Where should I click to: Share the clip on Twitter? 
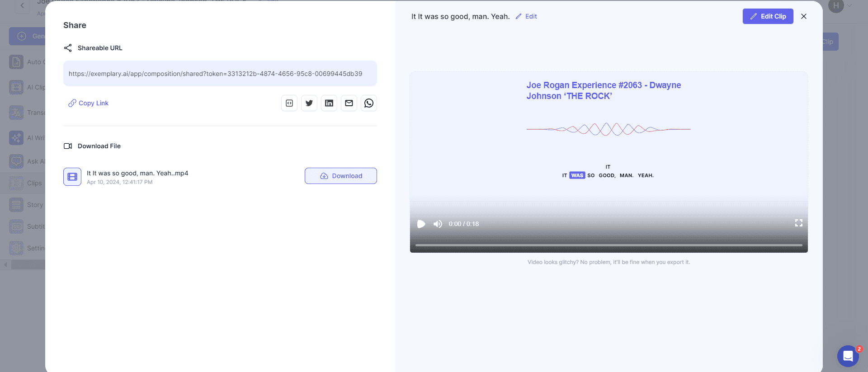tap(309, 103)
